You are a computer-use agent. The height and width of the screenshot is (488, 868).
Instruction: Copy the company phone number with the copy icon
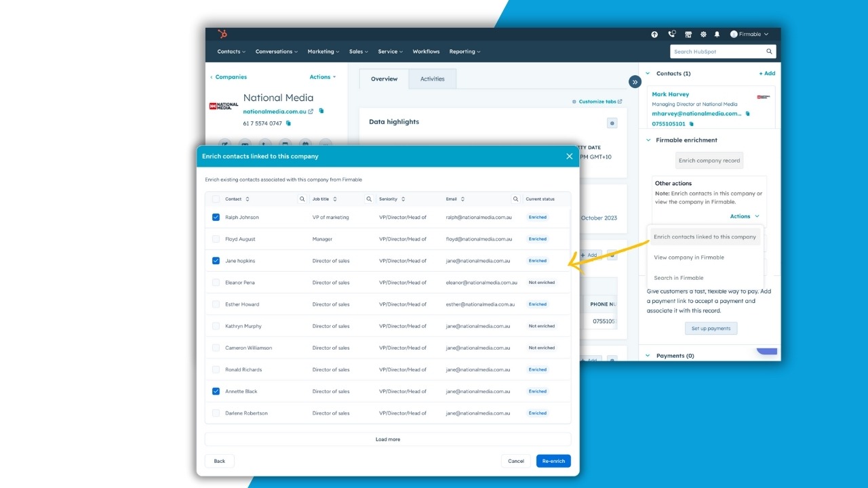(288, 123)
